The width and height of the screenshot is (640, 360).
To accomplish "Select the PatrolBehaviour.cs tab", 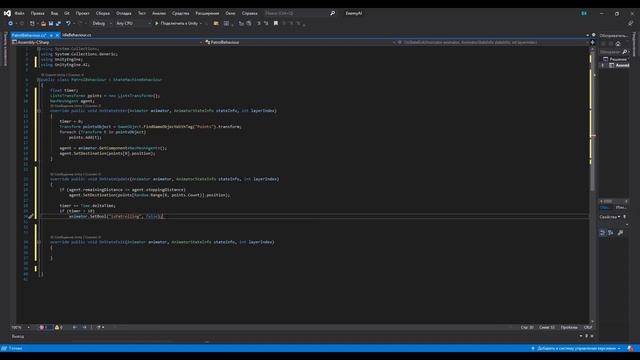I will coord(29,35).
